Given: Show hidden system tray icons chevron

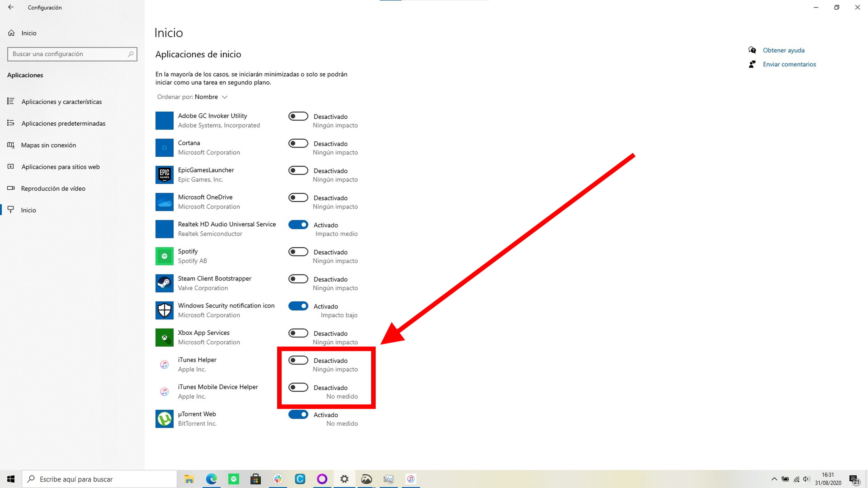Looking at the screenshot, I should point(774,479).
